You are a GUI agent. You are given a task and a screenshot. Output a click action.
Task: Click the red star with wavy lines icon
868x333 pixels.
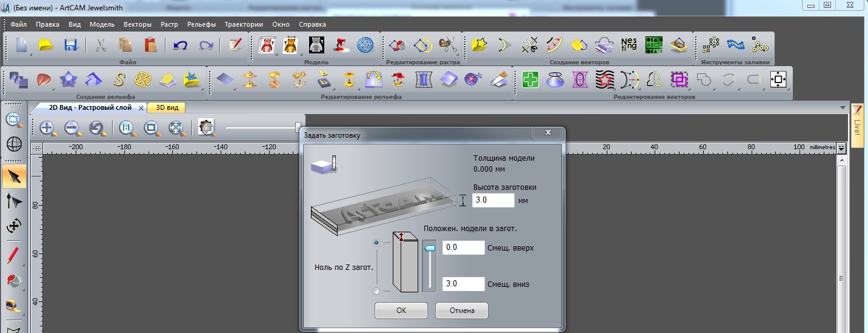pos(605,79)
